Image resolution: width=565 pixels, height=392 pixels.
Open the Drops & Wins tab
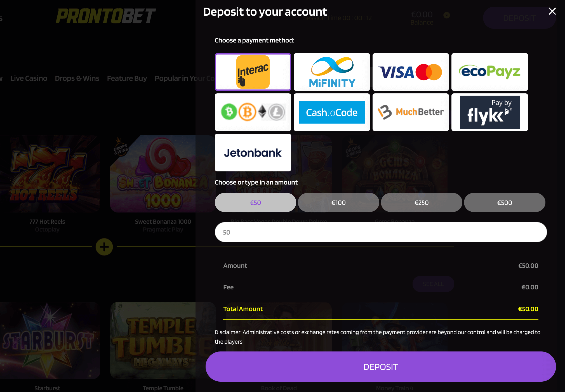pos(77,78)
